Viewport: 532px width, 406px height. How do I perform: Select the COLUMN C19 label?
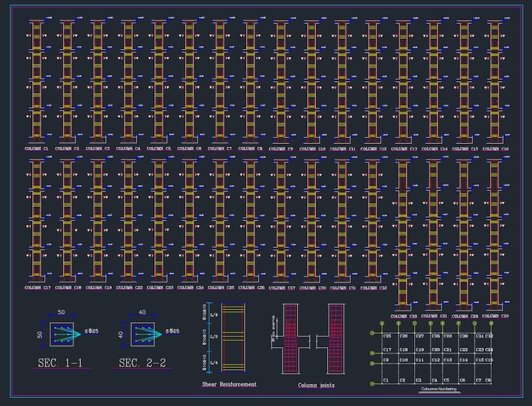(x=98, y=287)
